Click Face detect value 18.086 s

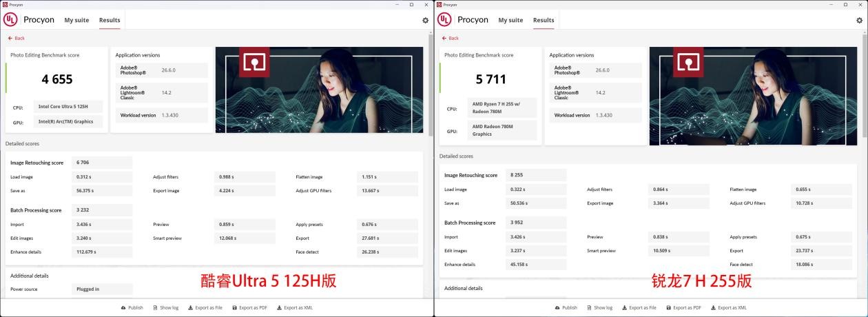[x=821, y=264]
